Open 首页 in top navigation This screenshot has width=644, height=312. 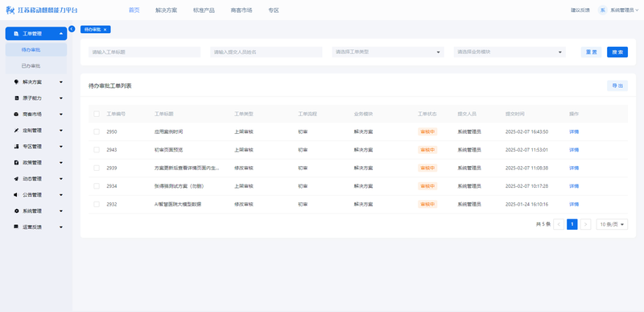tap(134, 10)
